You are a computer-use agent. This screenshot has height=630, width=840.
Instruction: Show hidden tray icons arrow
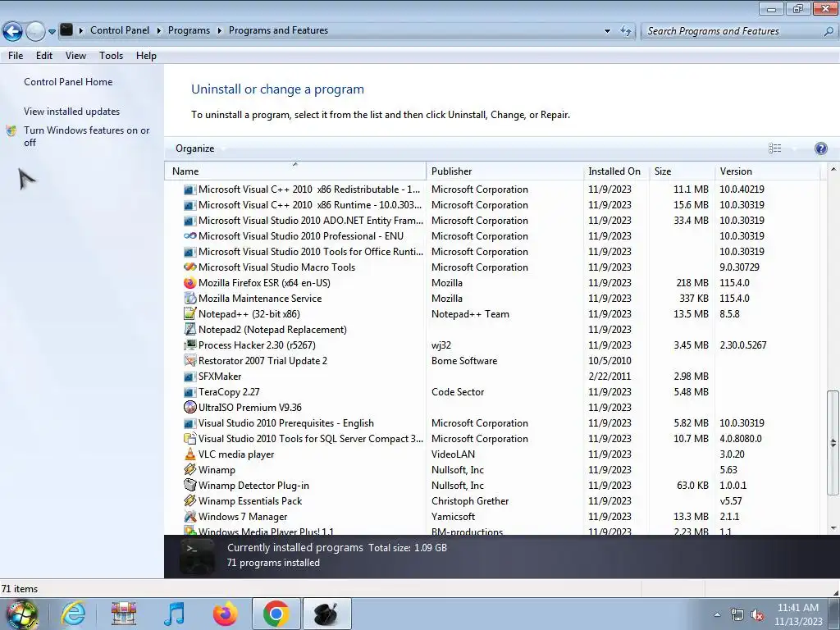pyautogui.click(x=717, y=614)
